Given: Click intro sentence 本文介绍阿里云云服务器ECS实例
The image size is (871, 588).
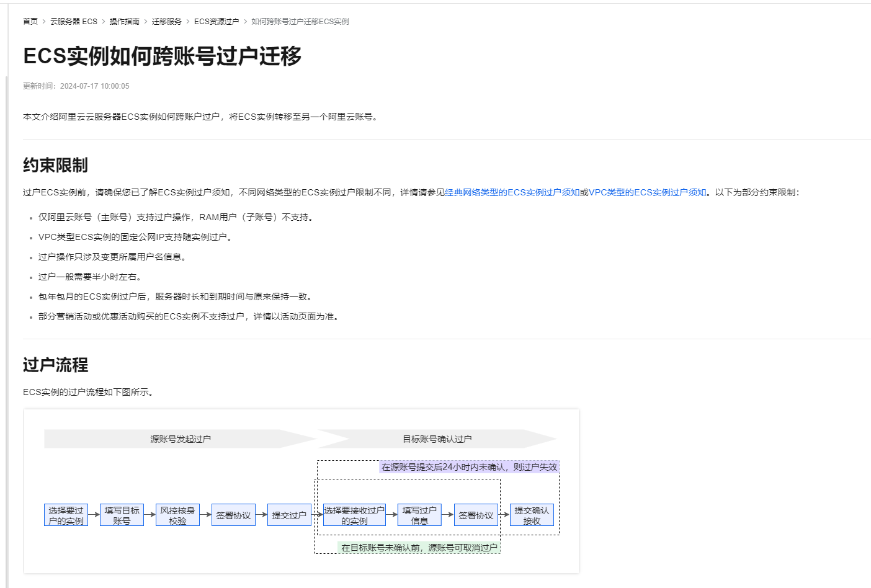Looking at the screenshot, I should (x=202, y=117).
